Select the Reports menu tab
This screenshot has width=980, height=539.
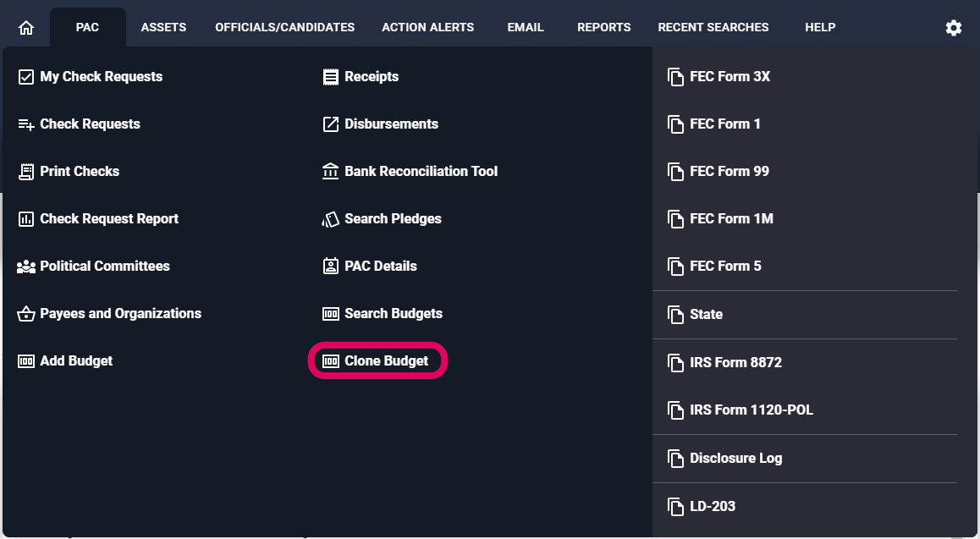pyautogui.click(x=603, y=27)
